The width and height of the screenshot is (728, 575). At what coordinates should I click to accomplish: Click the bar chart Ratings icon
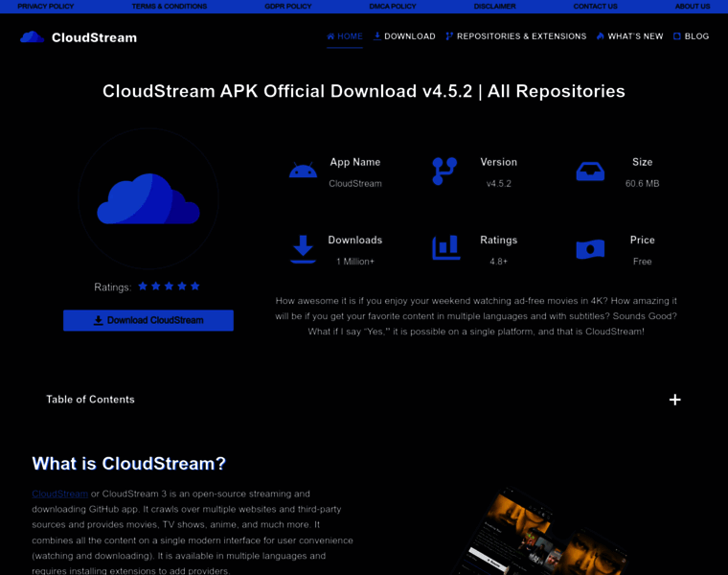[445, 247]
